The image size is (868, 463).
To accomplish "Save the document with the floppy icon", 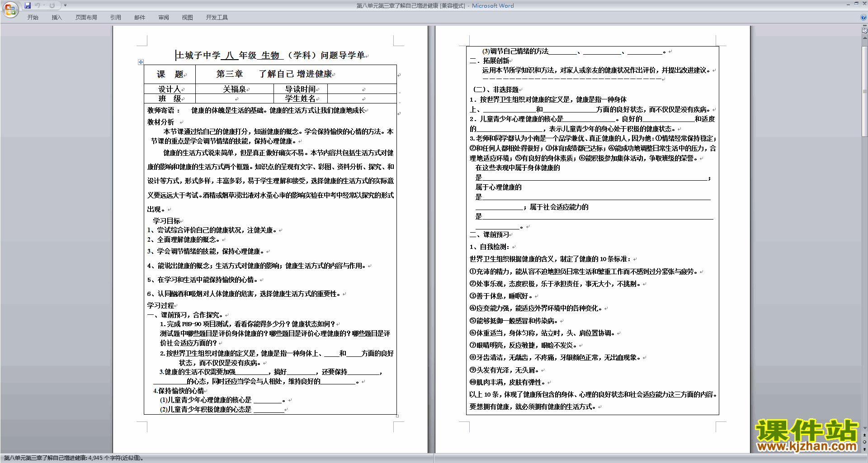I will pyautogui.click(x=28, y=5).
